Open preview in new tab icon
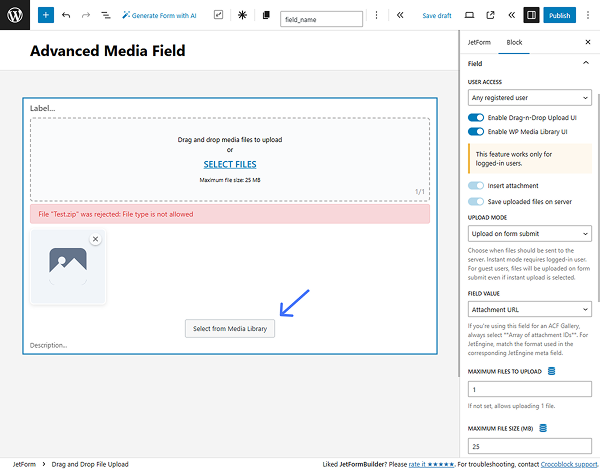The image size is (600, 470). [490, 15]
